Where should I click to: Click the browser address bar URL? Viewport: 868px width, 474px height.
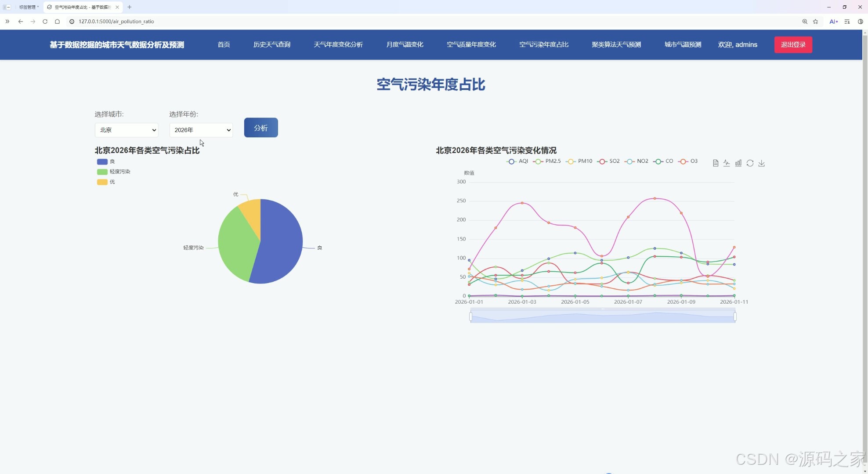[x=116, y=22]
